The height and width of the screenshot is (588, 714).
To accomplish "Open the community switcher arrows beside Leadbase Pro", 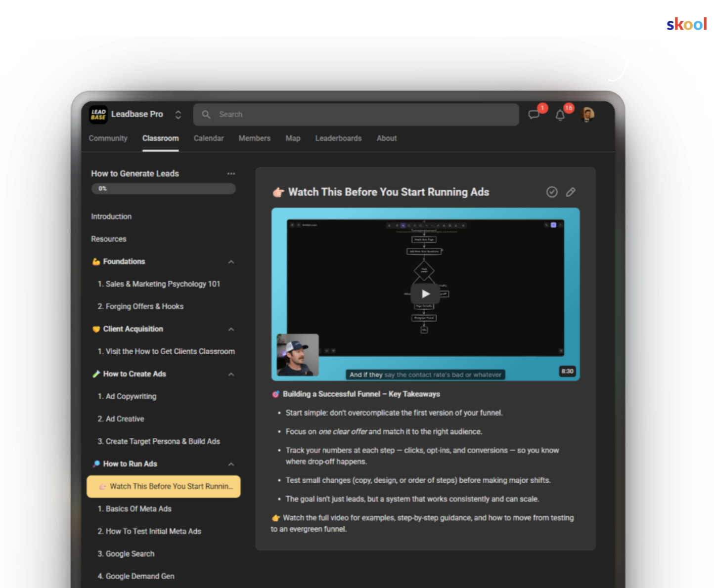I will pos(178,114).
